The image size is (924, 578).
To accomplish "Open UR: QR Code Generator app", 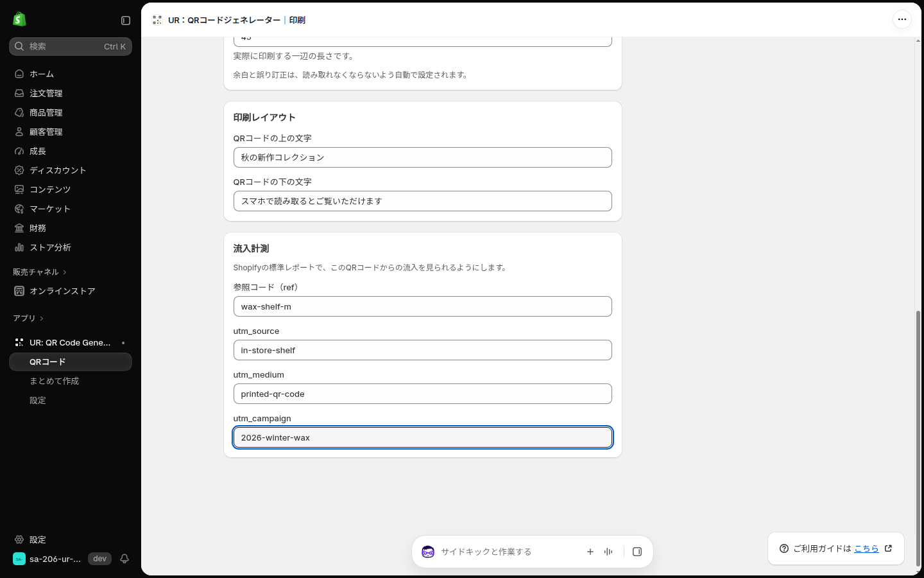I will (70, 343).
